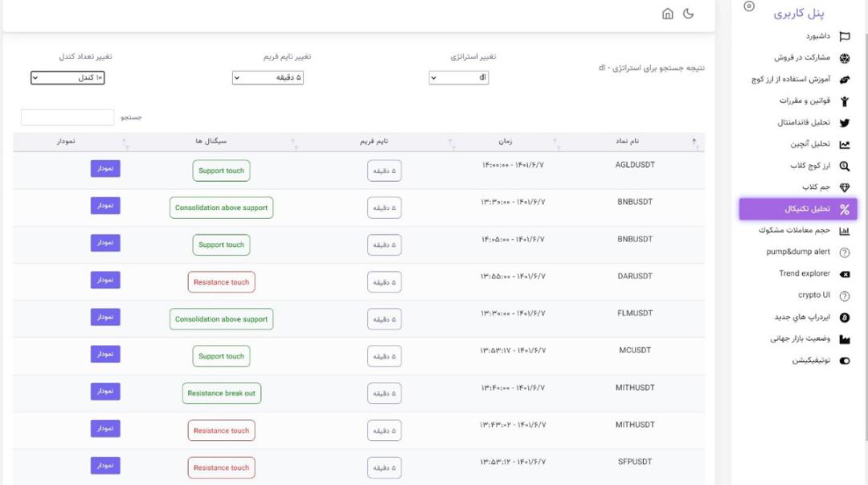Image resolution: width=868 pixels, height=485 pixels.
Task: Click the bar chart icon in sidebar
Action: click(x=844, y=231)
